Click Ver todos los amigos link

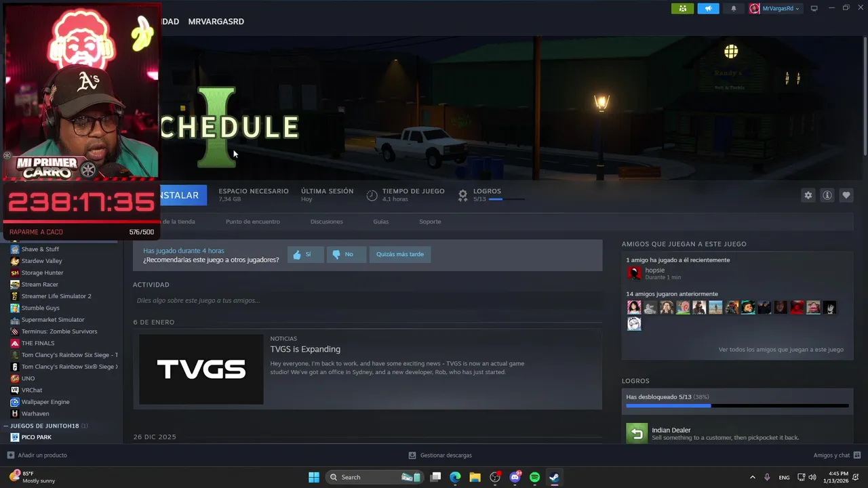coord(781,350)
